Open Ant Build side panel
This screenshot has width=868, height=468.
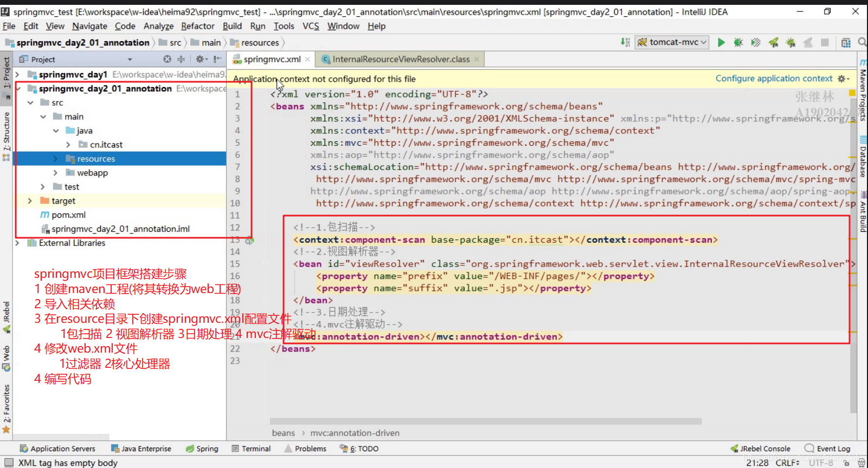[863, 212]
